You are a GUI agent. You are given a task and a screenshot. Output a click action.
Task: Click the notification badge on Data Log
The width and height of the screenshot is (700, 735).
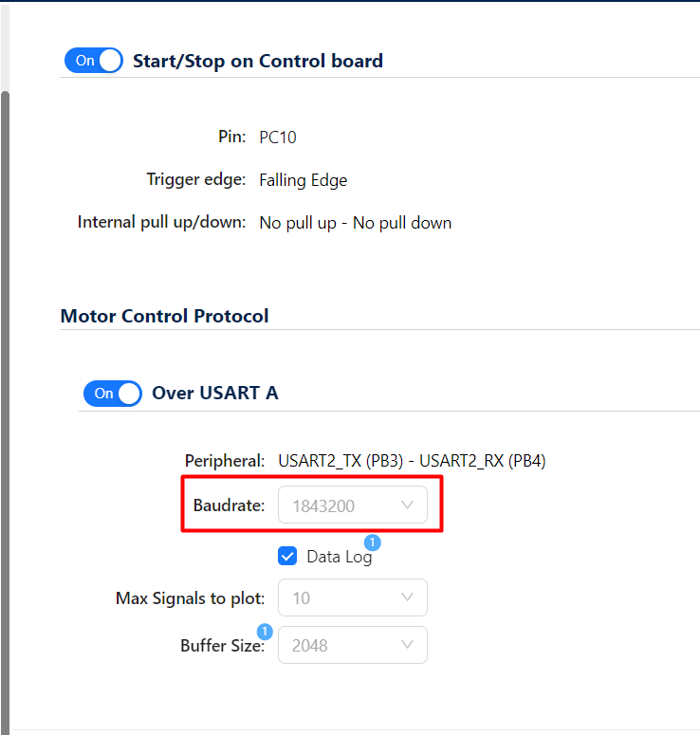point(373,542)
